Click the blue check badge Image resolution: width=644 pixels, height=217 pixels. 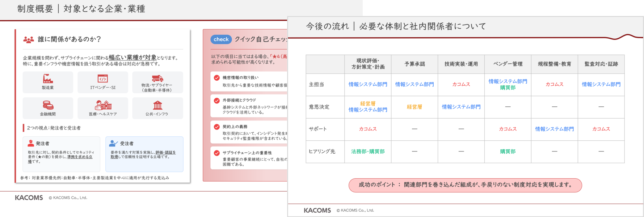221,39
